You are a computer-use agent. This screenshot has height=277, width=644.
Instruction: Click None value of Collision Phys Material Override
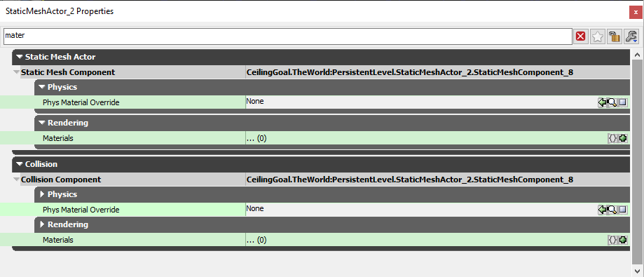tap(254, 208)
